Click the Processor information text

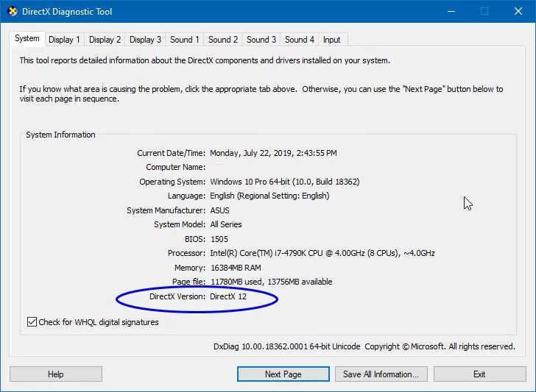pos(322,253)
